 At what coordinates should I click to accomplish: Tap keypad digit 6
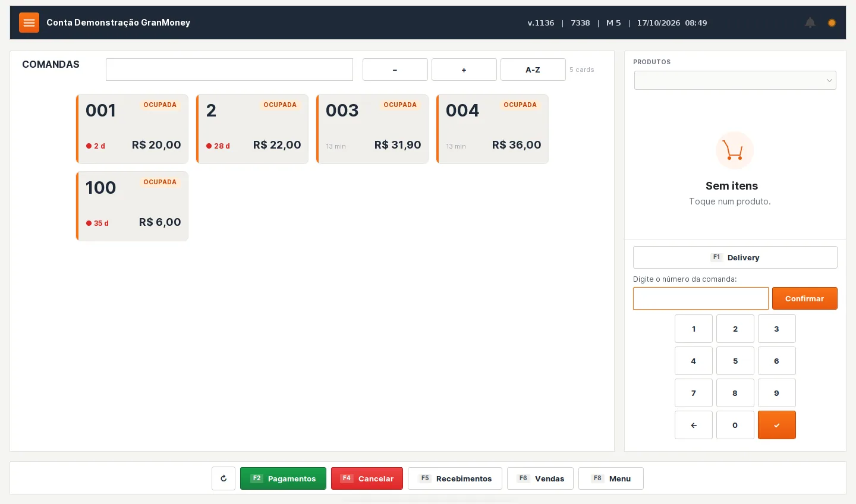(777, 361)
